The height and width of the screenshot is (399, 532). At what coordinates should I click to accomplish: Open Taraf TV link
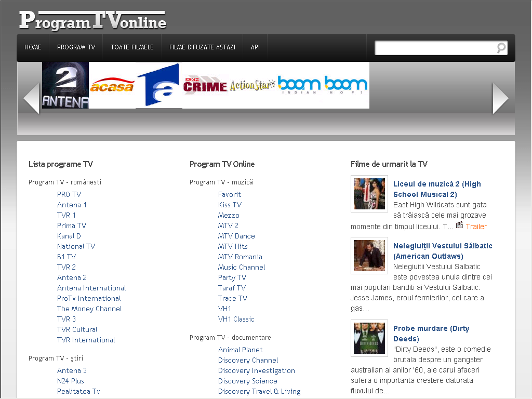pyautogui.click(x=232, y=288)
